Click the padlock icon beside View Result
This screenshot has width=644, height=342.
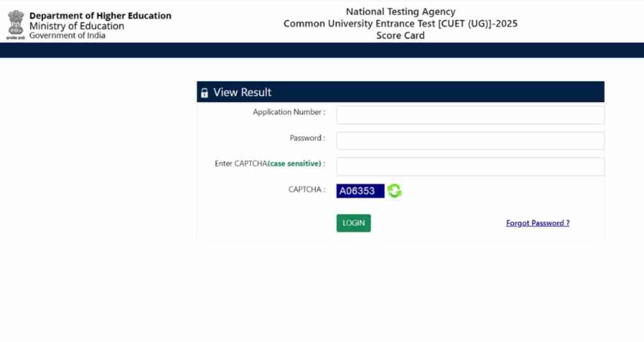(x=204, y=93)
